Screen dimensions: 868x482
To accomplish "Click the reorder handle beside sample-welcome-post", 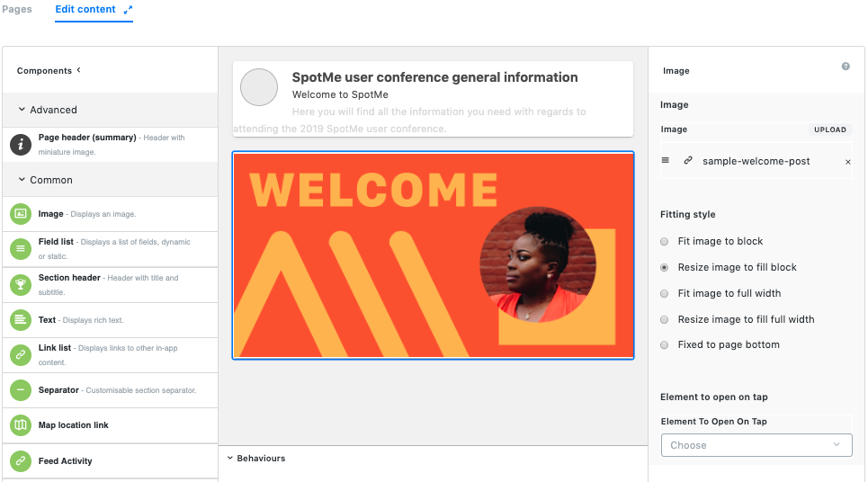I will (x=666, y=160).
